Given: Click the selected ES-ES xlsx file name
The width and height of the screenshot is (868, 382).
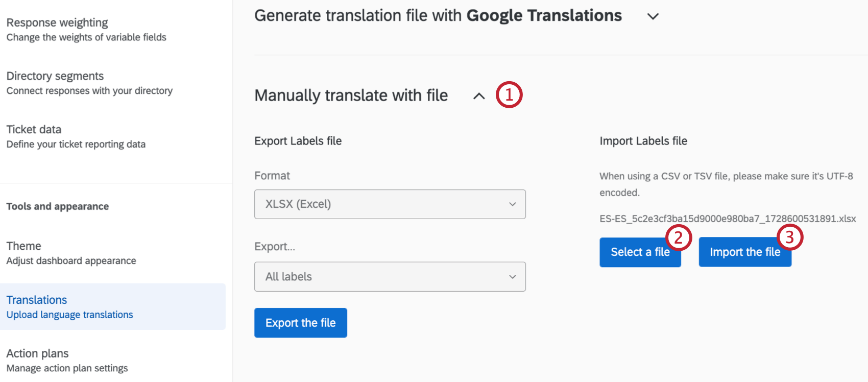Looking at the screenshot, I should click(x=727, y=219).
